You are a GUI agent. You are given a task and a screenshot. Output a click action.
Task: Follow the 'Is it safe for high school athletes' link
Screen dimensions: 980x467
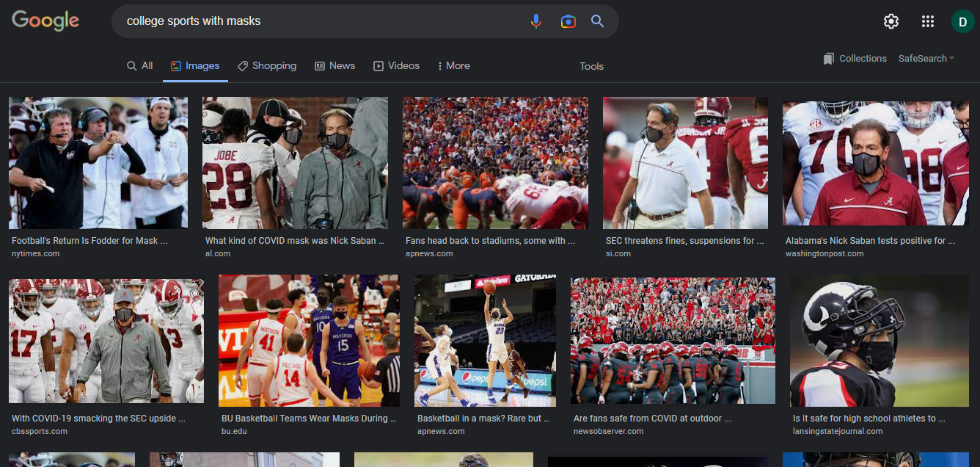pos(869,419)
